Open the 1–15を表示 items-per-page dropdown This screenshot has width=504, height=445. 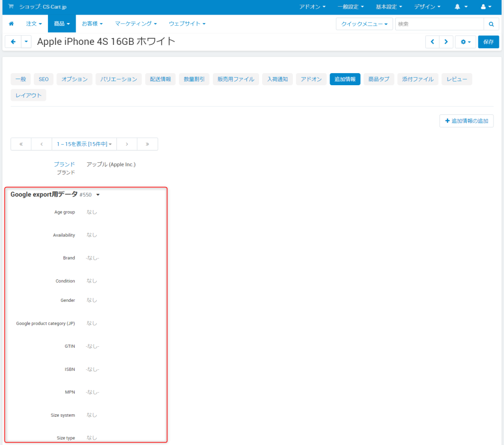click(x=84, y=144)
